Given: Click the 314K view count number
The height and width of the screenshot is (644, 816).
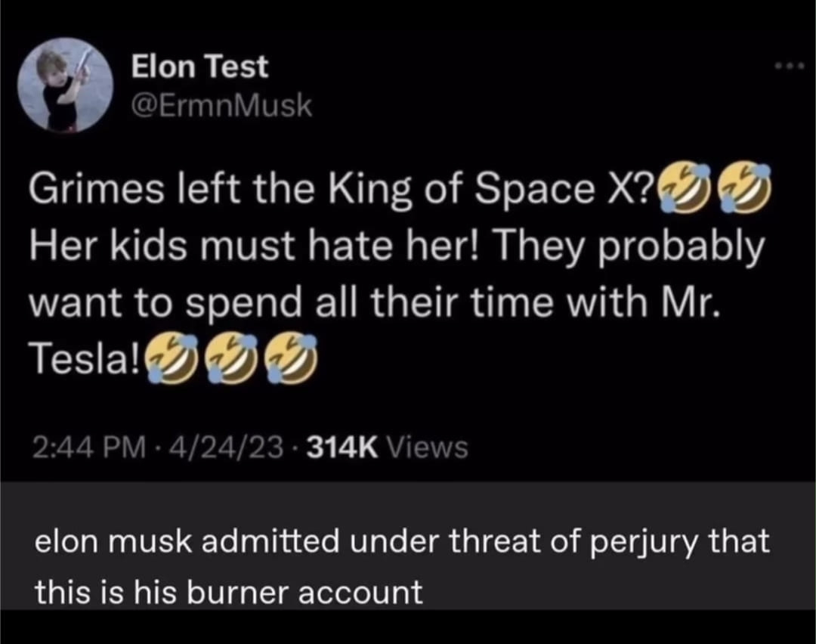Looking at the screenshot, I should click(345, 448).
